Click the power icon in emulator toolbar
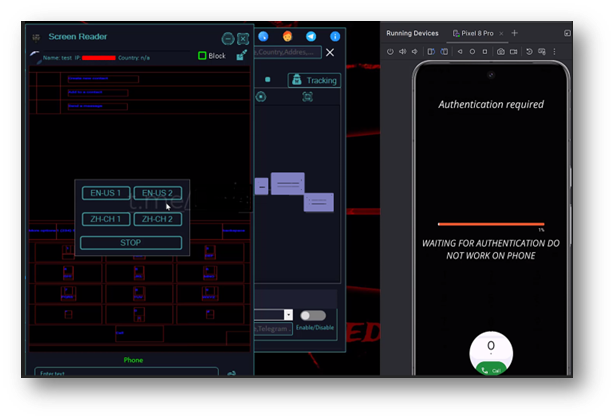The width and height of the screenshot is (615, 420). (390, 52)
